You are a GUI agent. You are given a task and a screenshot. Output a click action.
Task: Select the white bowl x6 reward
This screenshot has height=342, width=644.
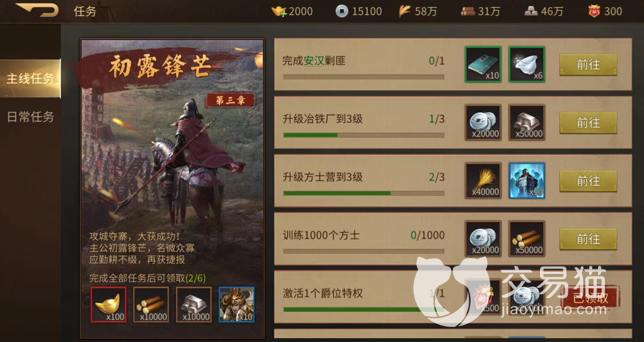coord(527,64)
